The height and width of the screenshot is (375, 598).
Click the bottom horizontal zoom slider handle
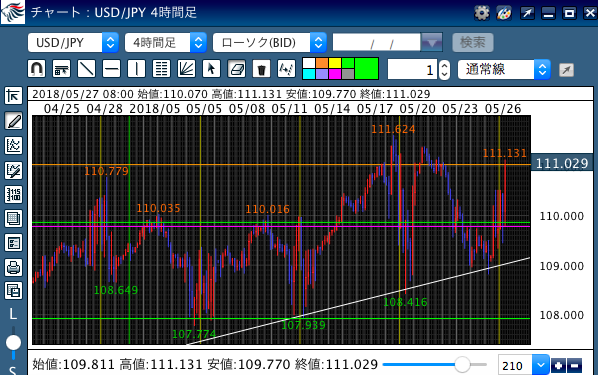pyautogui.click(x=462, y=364)
